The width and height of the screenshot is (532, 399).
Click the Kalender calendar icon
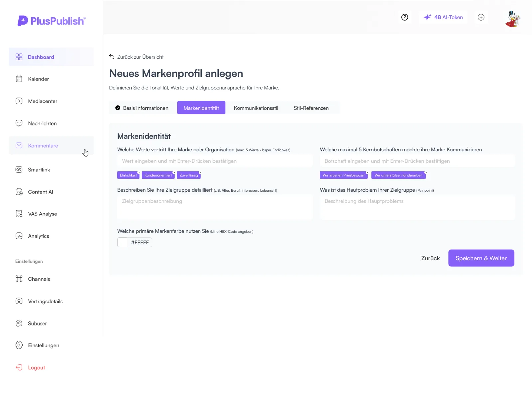pyautogui.click(x=19, y=79)
